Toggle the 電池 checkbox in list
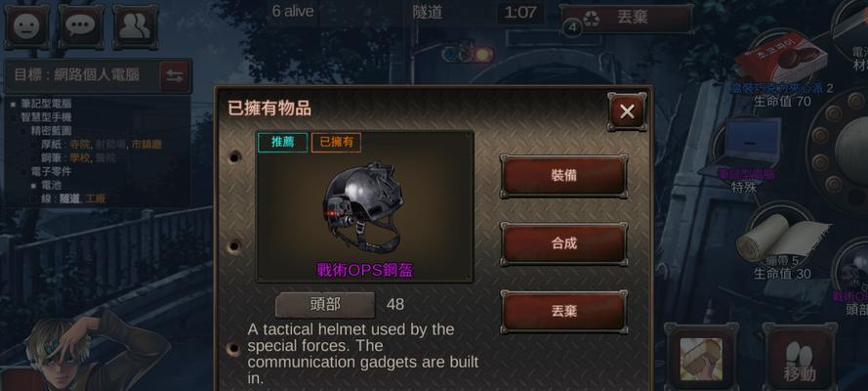Viewport: 868px width, 391px height. click(33, 186)
